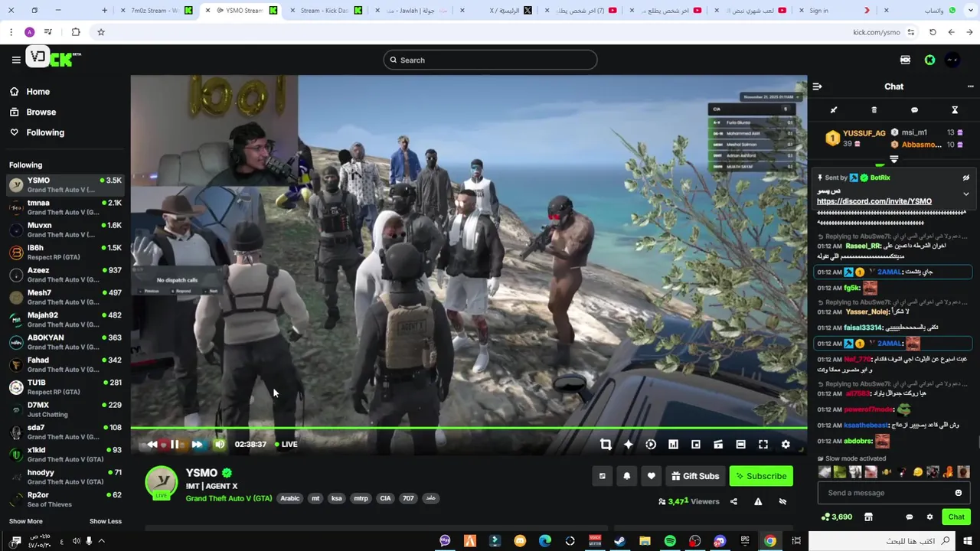Click the green Chat send button
This screenshot has width=980, height=551.
pos(956,517)
